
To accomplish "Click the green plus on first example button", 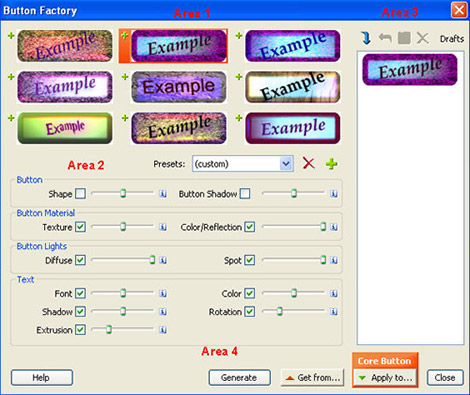I will (11, 35).
